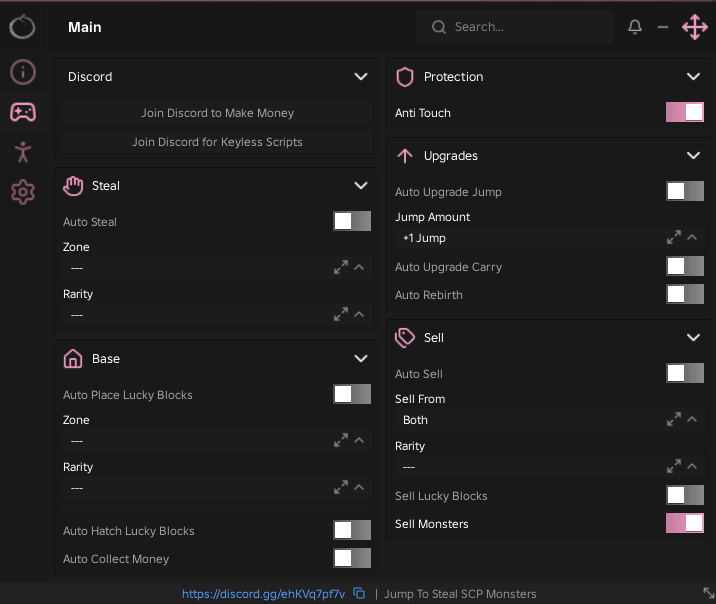Viewport: 716px width, 604px height.
Task: Enable the Auto Collect Money toggle
Action: tap(352, 558)
